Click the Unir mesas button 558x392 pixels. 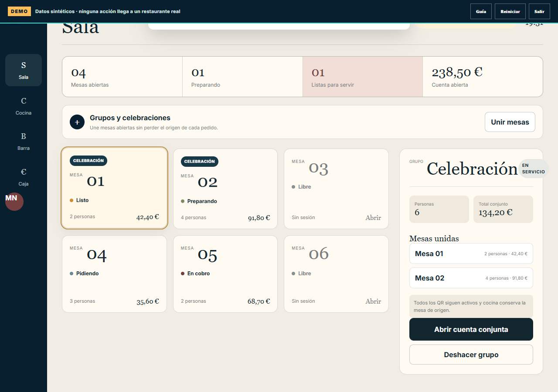[x=510, y=122]
